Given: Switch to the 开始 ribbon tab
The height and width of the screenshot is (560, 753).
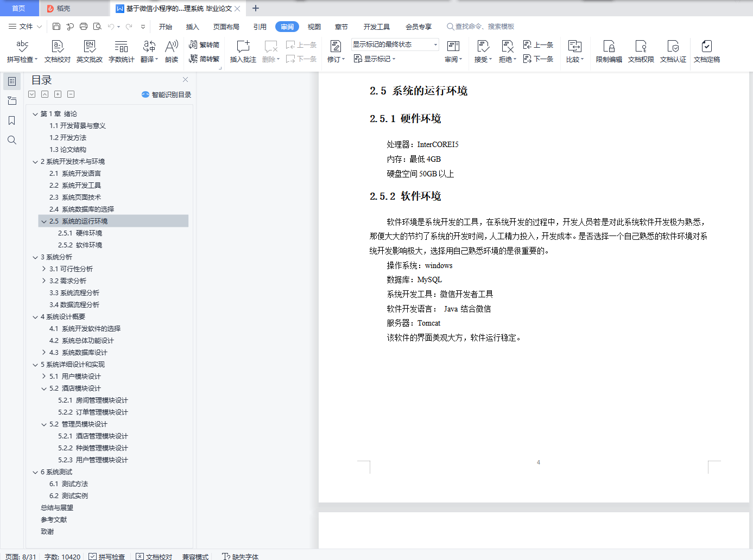Looking at the screenshot, I should click(166, 27).
